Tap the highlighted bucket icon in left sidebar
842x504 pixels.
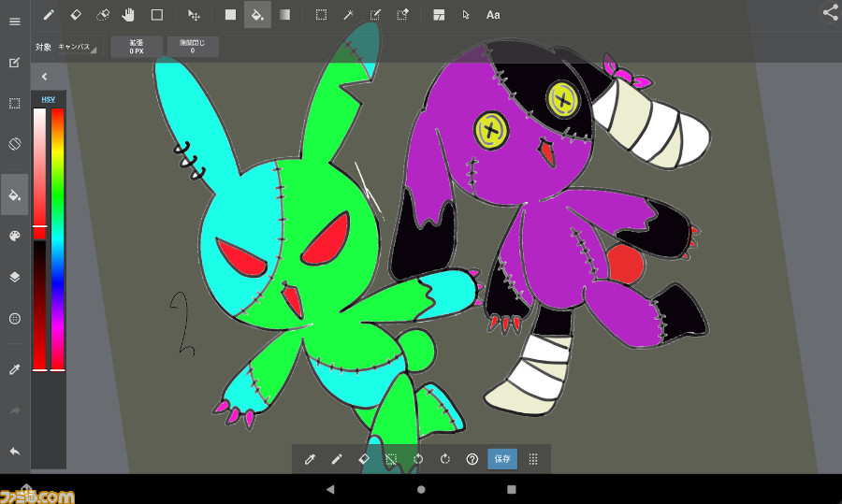[14, 194]
